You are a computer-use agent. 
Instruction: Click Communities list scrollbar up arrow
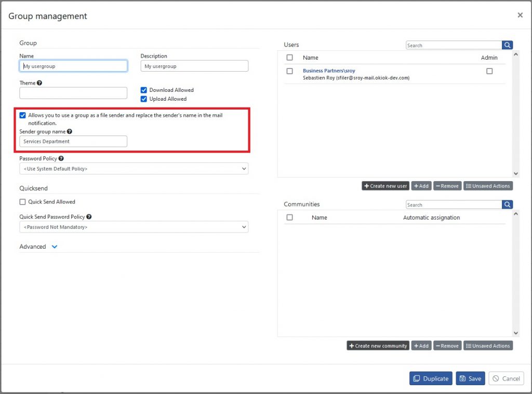(516, 214)
